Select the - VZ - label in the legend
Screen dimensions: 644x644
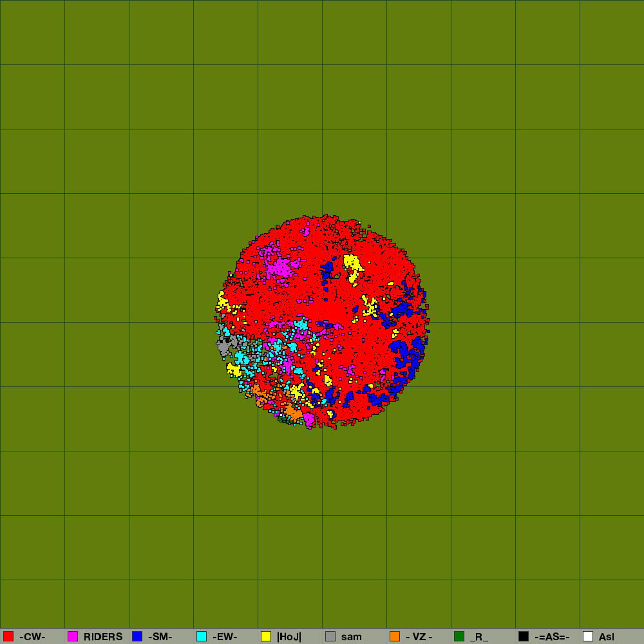click(419, 637)
